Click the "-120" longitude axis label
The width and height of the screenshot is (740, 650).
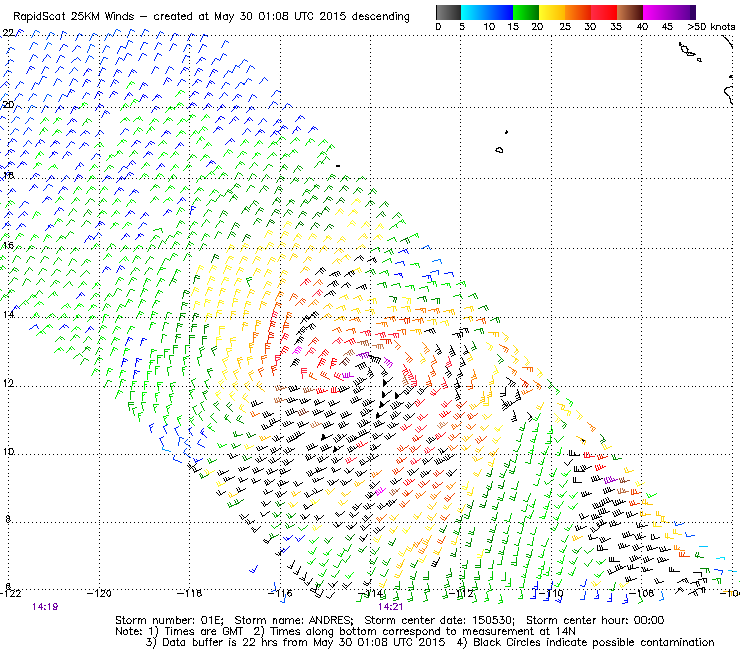(x=100, y=593)
